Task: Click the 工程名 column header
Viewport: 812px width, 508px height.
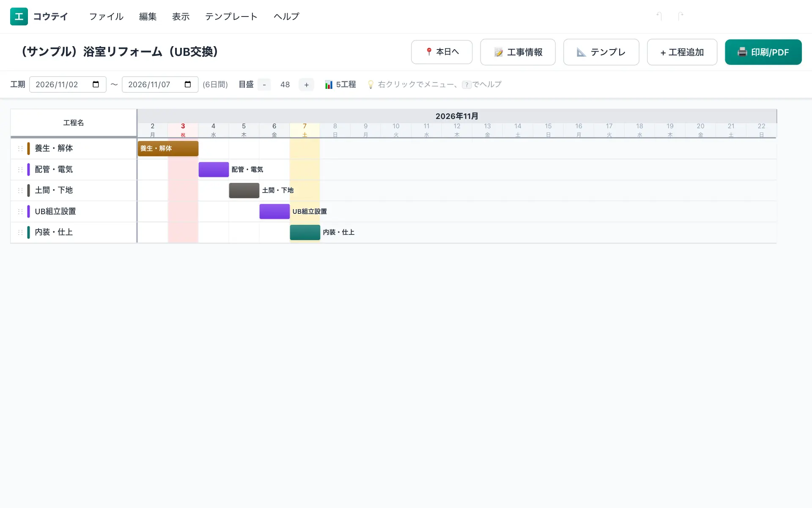Action: 74,123
